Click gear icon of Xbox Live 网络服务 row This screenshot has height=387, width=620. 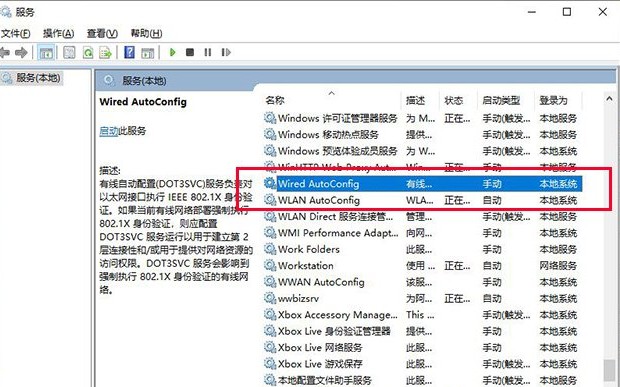[x=270, y=347]
